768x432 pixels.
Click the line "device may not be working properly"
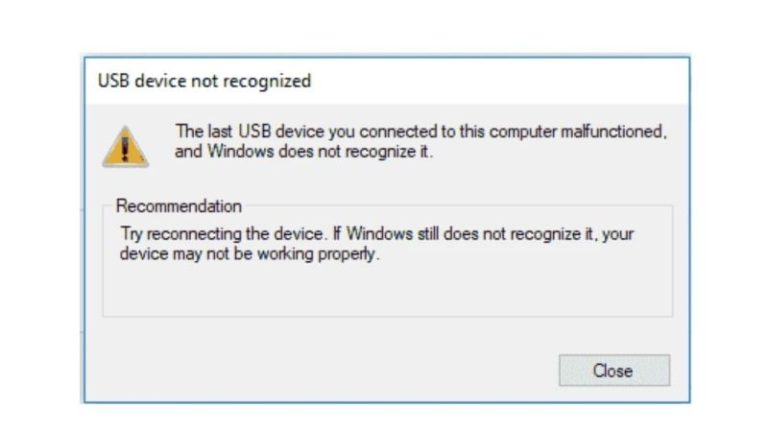click(250, 253)
